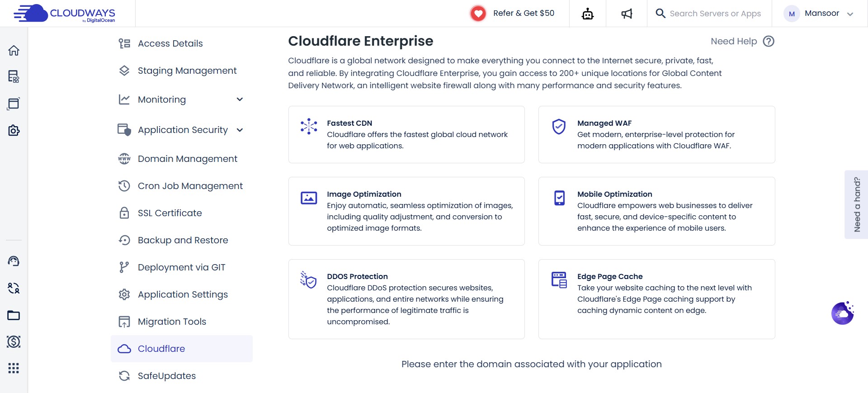Open the applications window icon in left rail
Screen dimensions: 868x393
(14, 104)
